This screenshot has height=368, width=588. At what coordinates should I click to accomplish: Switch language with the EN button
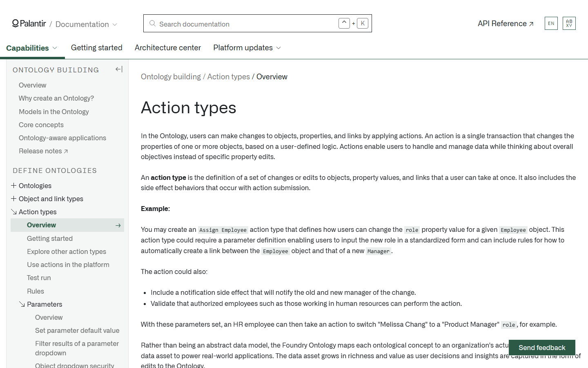(551, 23)
